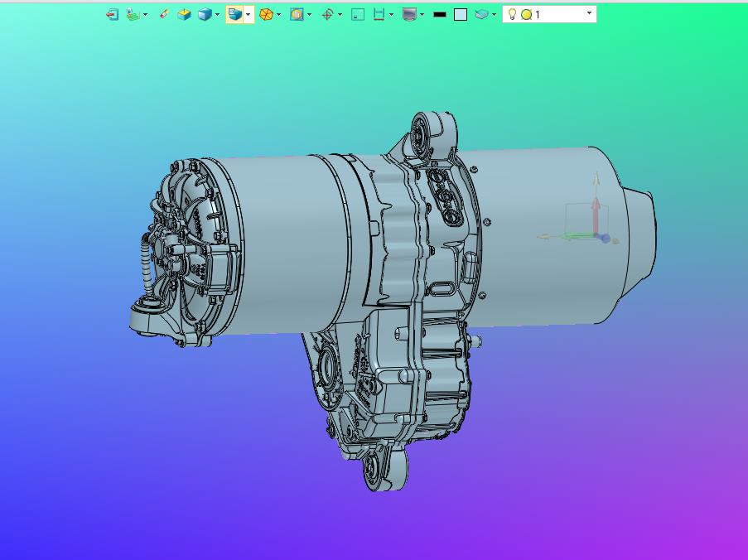The width and height of the screenshot is (748, 560).
Task: Click the green horizontal axis of the triad
Action: point(579,235)
